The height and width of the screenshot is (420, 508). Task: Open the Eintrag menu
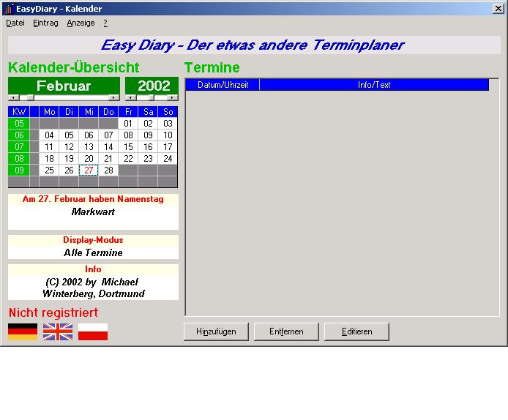tap(45, 23)
